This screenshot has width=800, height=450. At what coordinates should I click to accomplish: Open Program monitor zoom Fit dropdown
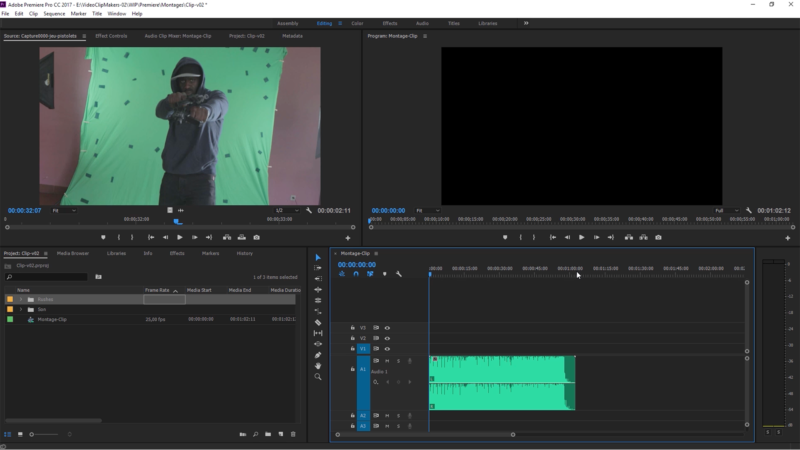point(428,210)
